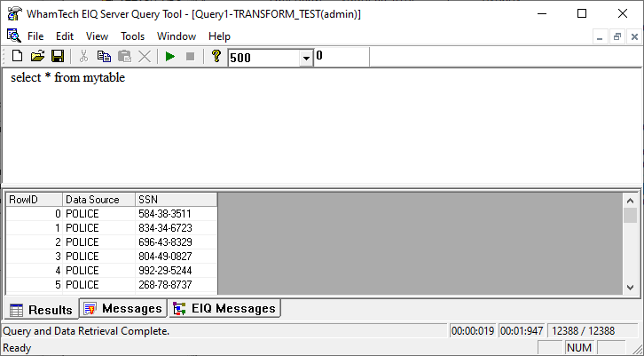Click the RowID column header
The image size is (644, 356).
tap(34, 200)
